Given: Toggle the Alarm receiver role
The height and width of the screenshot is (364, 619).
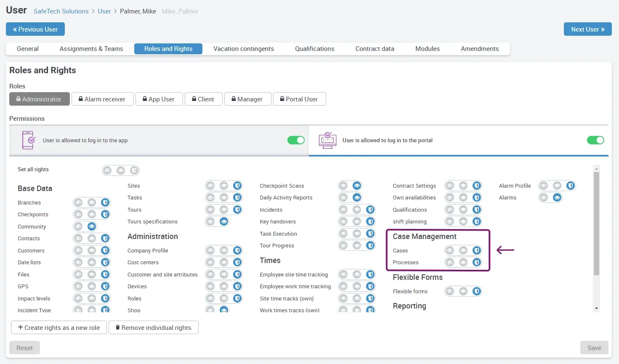Looking at the screenshot, I should (x=102, y=99).
